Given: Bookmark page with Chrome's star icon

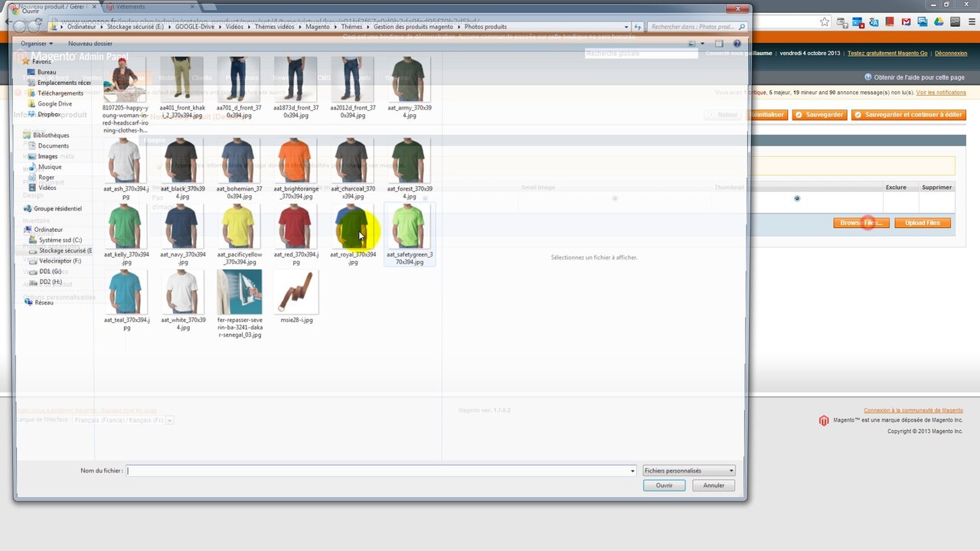Looking at the screenshot, I should 825,22.
